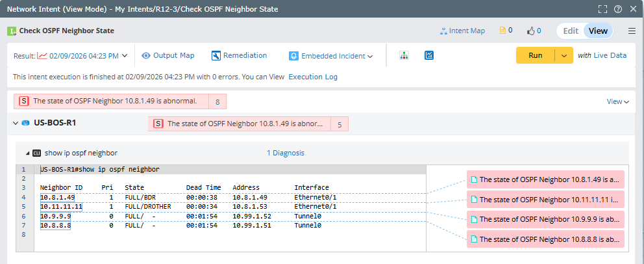Collapse the show ip ospf neighbor command

click(28, 153)
